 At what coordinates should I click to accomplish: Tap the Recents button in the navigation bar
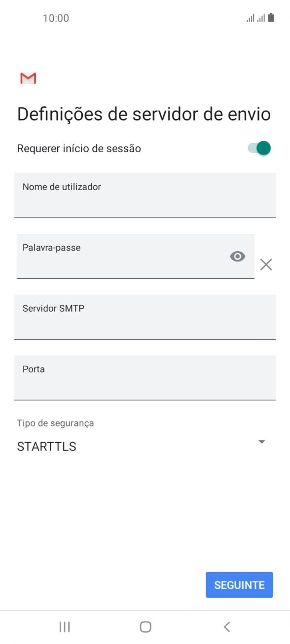[x=64, y=627]
